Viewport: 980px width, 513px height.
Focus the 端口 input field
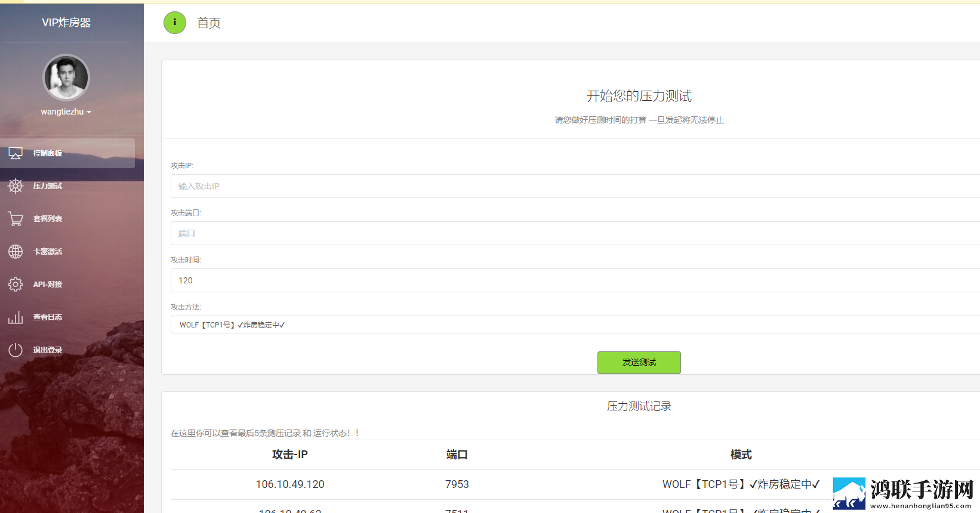click(x=575, y=233)
